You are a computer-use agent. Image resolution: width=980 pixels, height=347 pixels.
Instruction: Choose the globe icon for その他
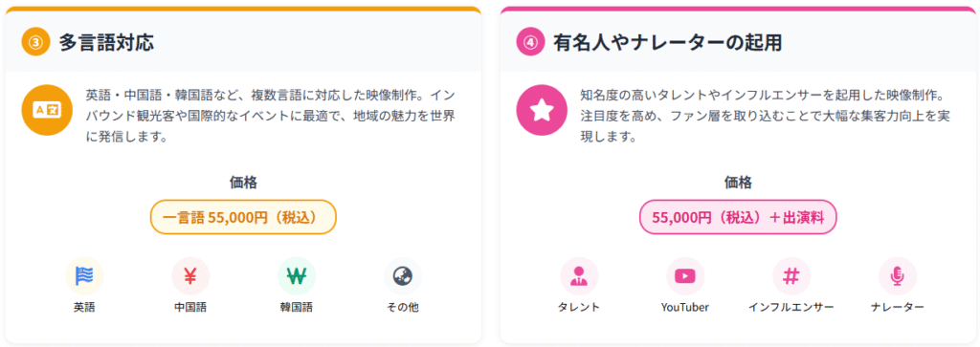403,276
